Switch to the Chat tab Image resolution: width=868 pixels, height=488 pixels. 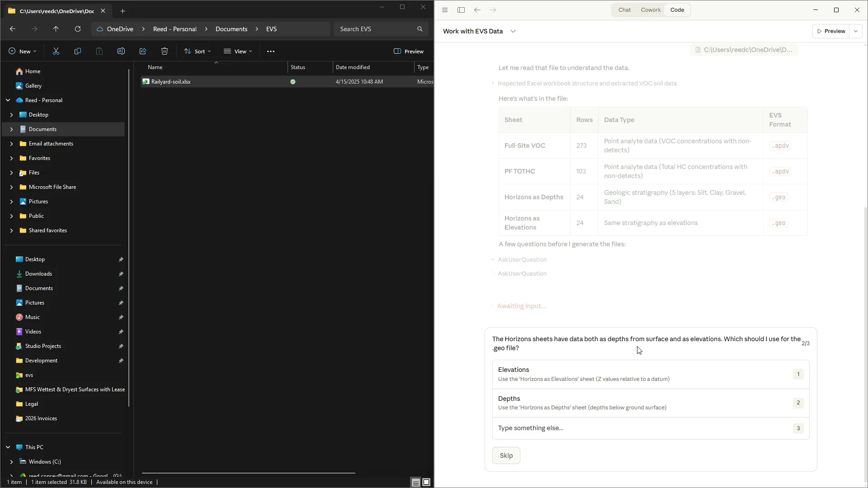(x=624, y=10)
